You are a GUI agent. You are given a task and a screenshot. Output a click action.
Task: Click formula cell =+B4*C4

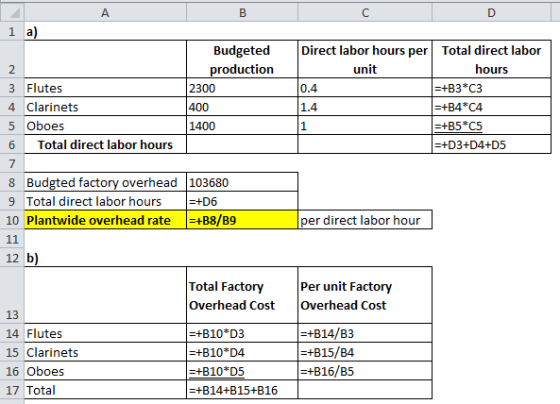[x=491, y=107]
